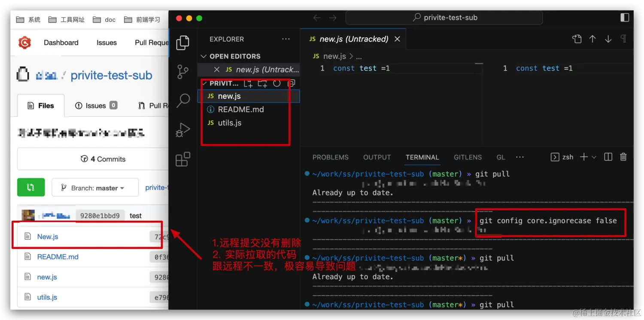Click the green compare button

coord(30,187)
